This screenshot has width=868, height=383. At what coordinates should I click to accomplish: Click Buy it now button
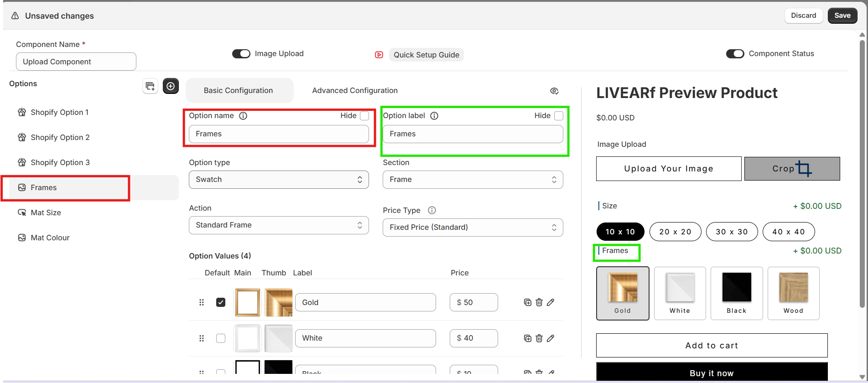point(712,372)
